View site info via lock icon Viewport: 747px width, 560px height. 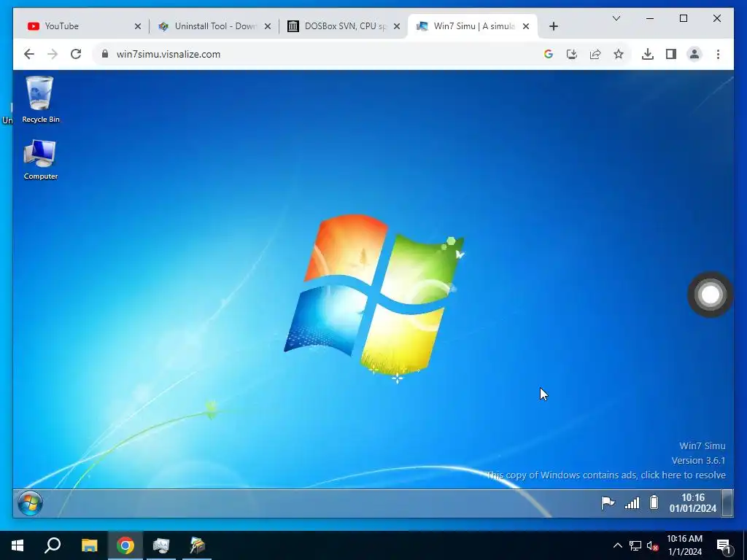pos(105,54)
